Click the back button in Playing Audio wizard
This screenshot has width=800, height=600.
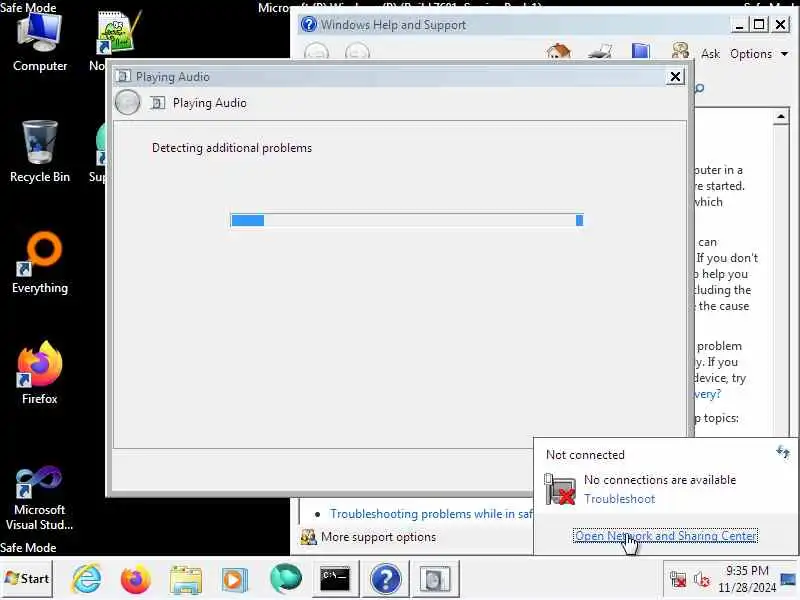coord(128,103)
